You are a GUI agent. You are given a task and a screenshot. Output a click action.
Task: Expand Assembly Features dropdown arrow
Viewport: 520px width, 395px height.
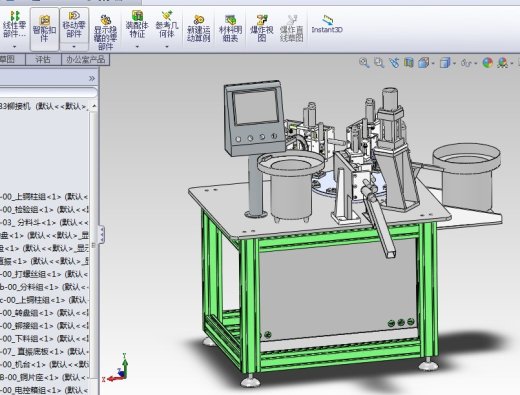(x=137, y=47)
